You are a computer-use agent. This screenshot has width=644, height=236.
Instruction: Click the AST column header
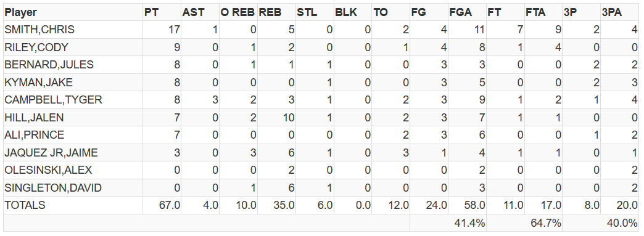[x=200, y=12]
